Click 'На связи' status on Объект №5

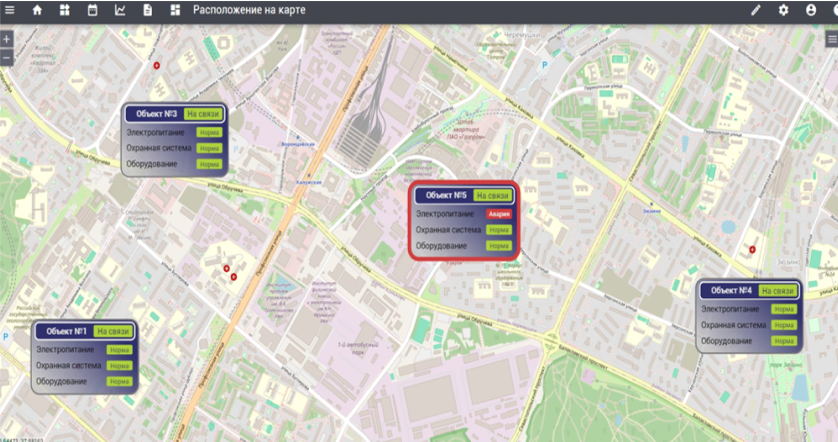point(493,196)
